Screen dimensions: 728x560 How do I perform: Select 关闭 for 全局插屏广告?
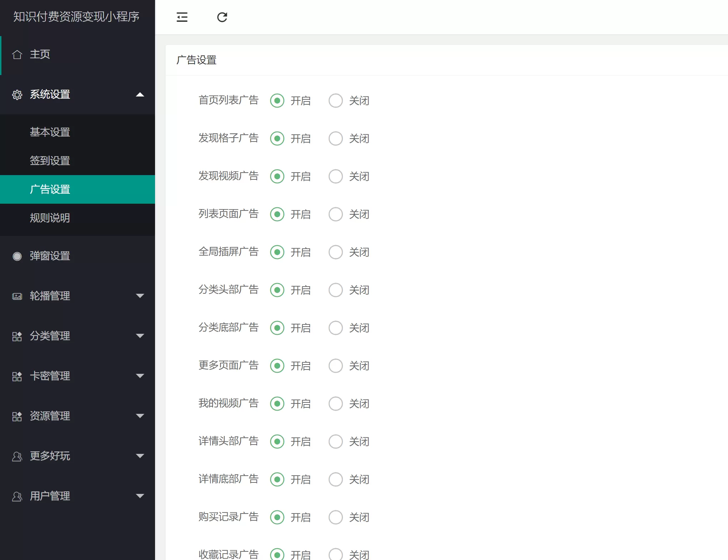point(335,252)
